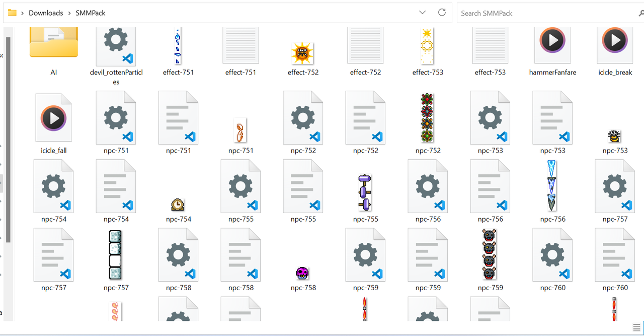
Task: Focus the Search SMMPack field
Action: [550, 13]
